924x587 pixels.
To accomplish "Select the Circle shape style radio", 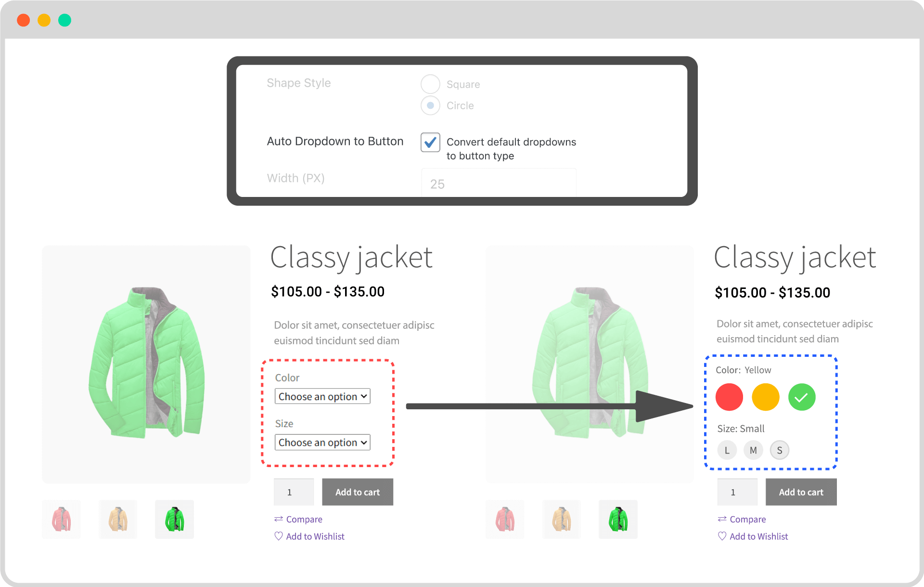I will 430,105.
